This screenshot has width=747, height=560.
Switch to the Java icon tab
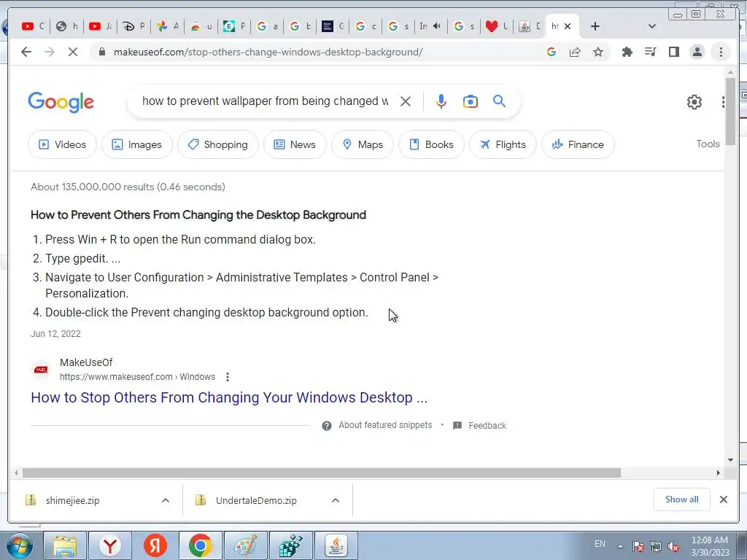(x=530, y=26)
